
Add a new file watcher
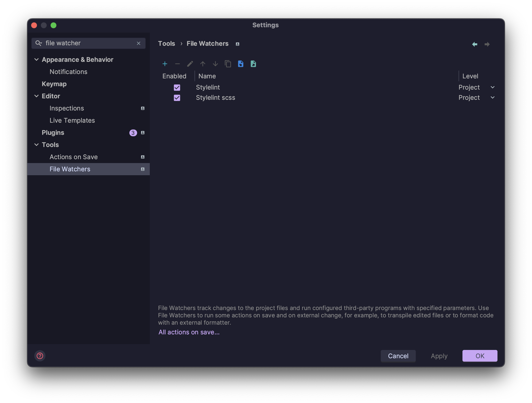tap(165, 64)
